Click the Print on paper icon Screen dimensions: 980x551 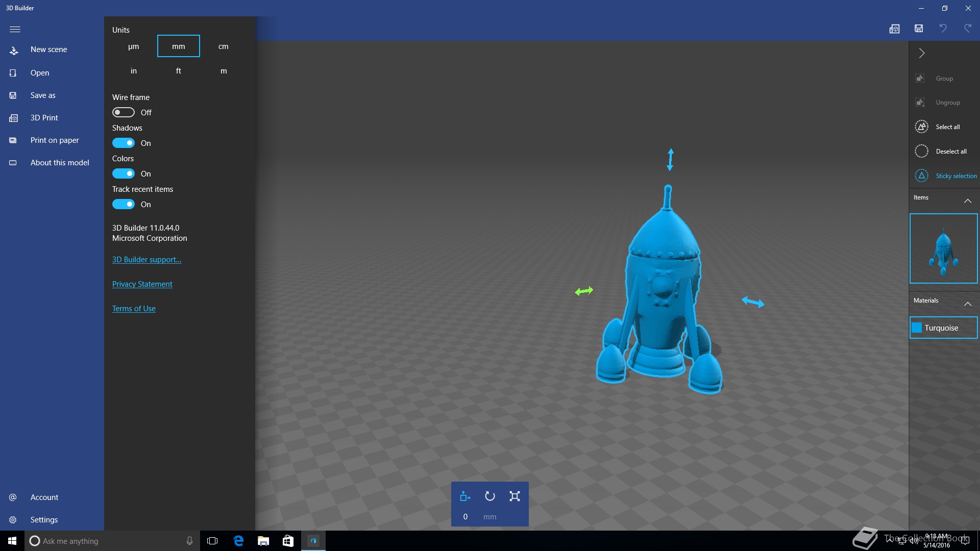pos(13,140)
